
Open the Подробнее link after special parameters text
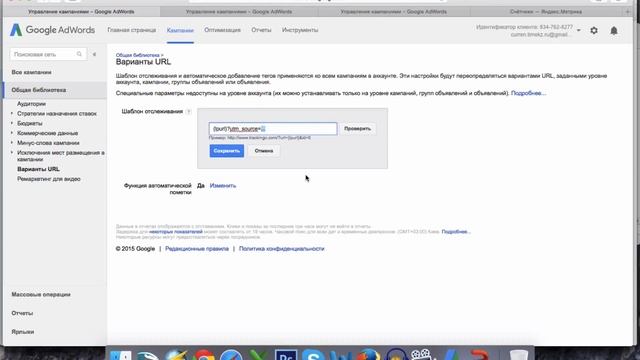pyautogui.click(x=528, y=93)
